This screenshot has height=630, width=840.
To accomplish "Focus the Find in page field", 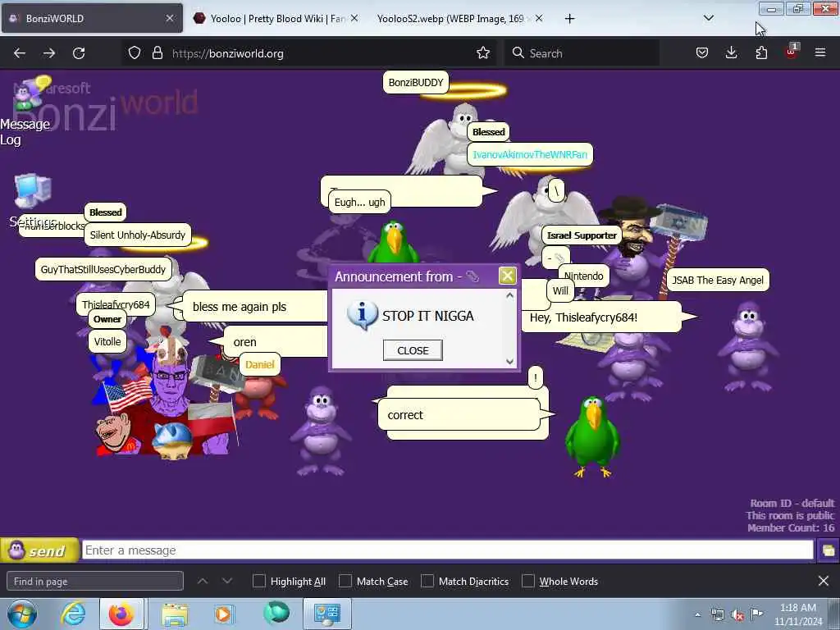I will (x=95, y=581).
